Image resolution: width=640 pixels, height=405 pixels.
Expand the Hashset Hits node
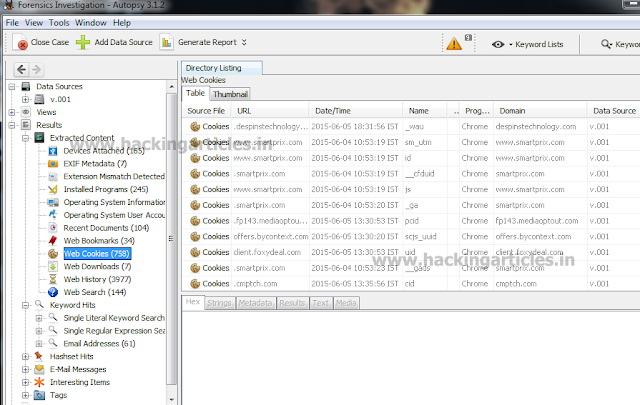pyautogui.click(x=25, y=356)
